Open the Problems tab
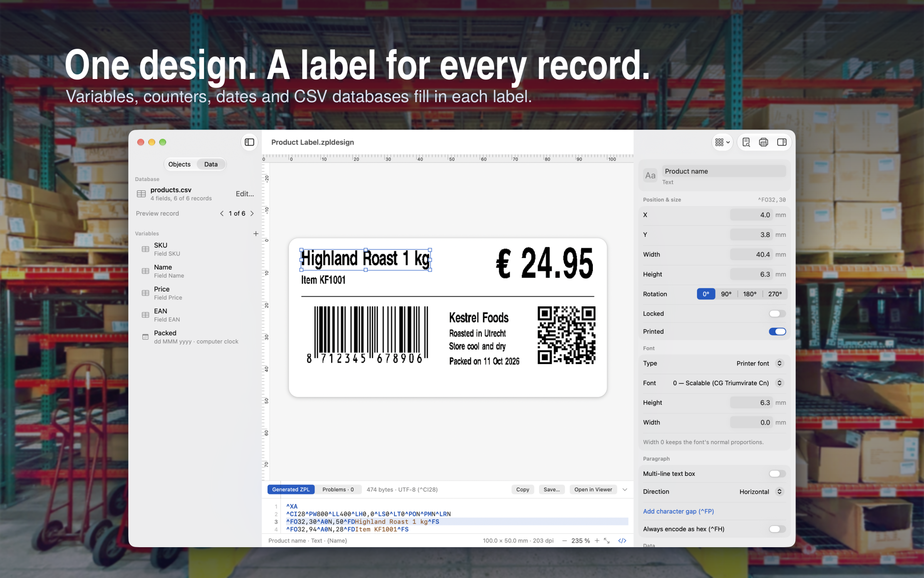 338,489
